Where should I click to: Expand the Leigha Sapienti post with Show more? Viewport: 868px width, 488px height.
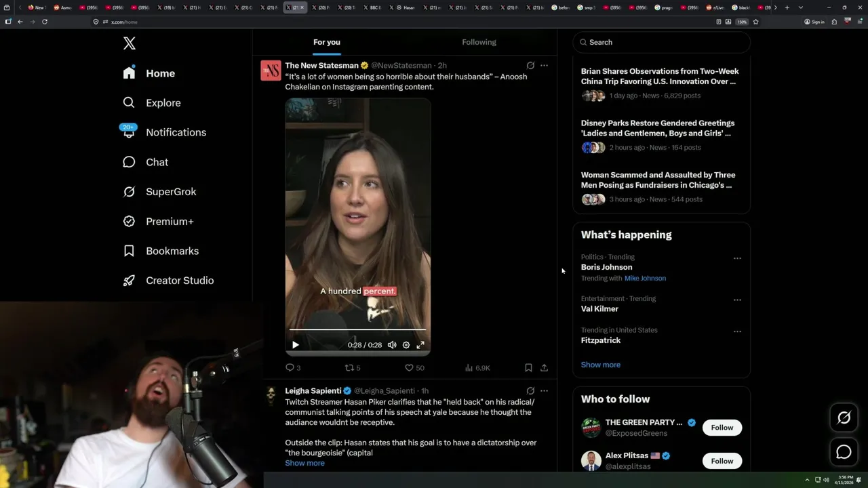(x=304, y=463)
